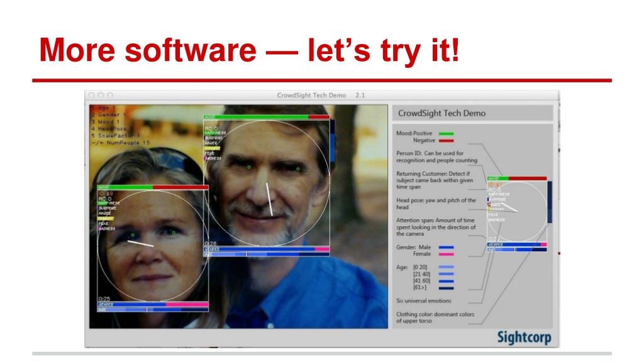Screen dimensions: 644x362
Task: Click the [21 40] age legend swatch
Action: (x=446, y=274)
